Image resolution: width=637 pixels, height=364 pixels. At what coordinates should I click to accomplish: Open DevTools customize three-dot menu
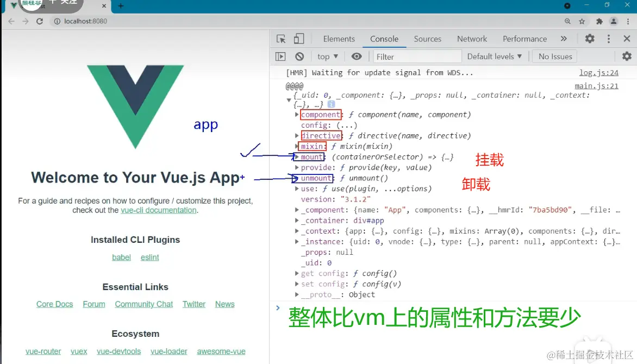click(608, 39)
